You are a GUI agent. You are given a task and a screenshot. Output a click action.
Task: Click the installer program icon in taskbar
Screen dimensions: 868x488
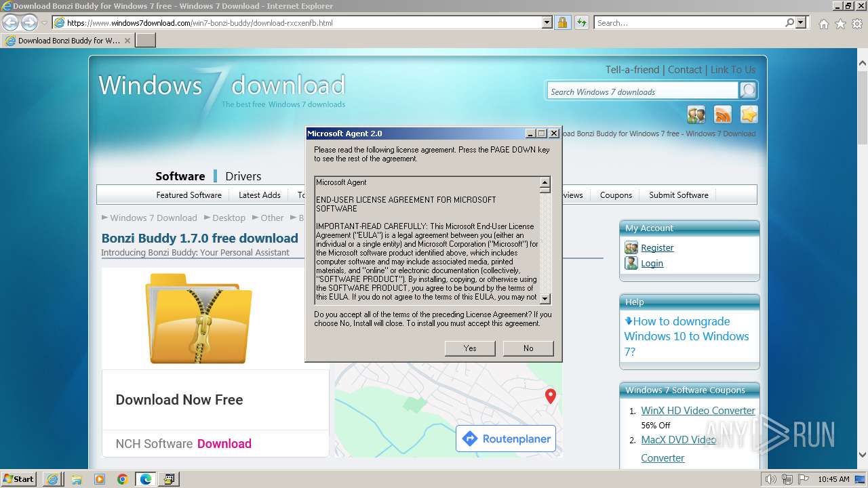tap(169, 479)
